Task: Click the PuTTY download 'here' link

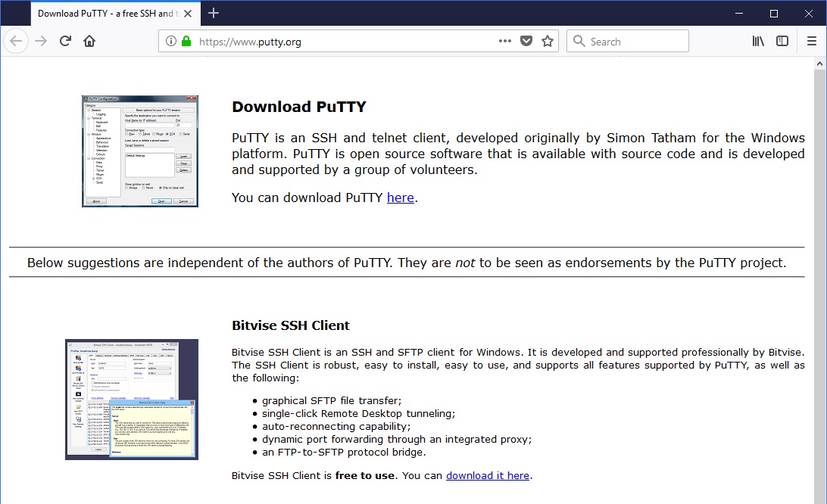Action: click(400, 198)
